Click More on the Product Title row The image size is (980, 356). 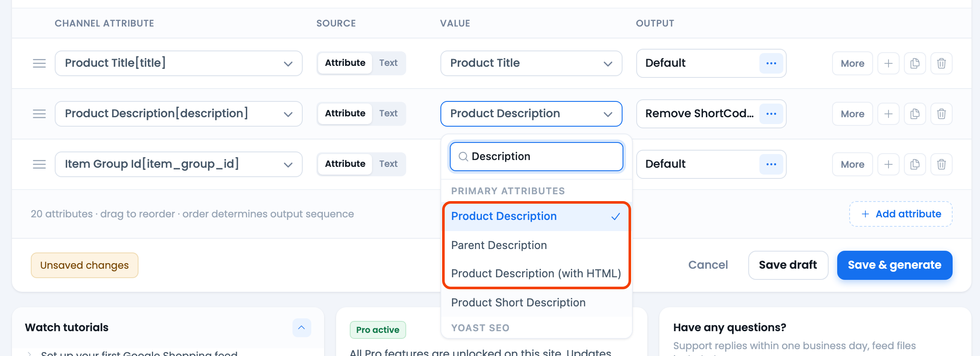tap(853, 63)
